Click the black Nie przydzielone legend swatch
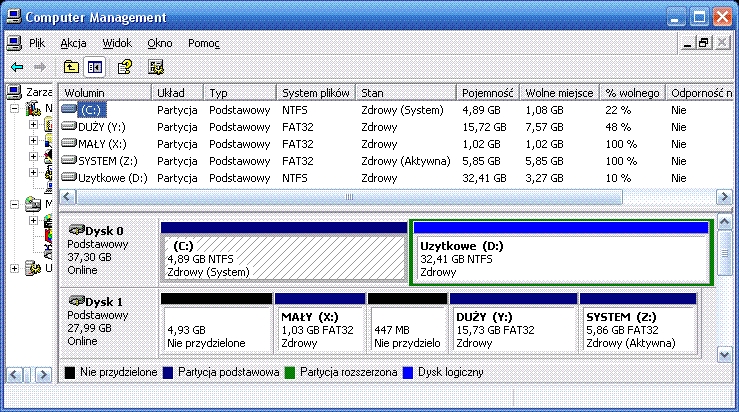739x412 pixels. (x=70, y=372)
